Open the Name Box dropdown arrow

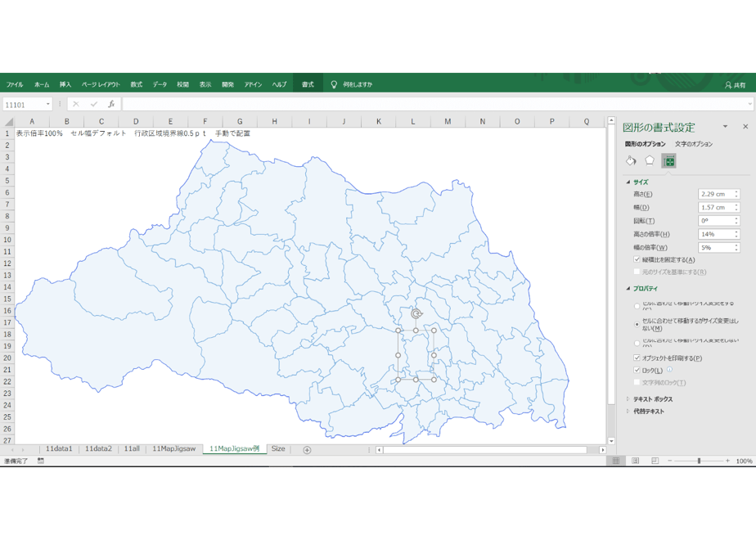point(47,104)
